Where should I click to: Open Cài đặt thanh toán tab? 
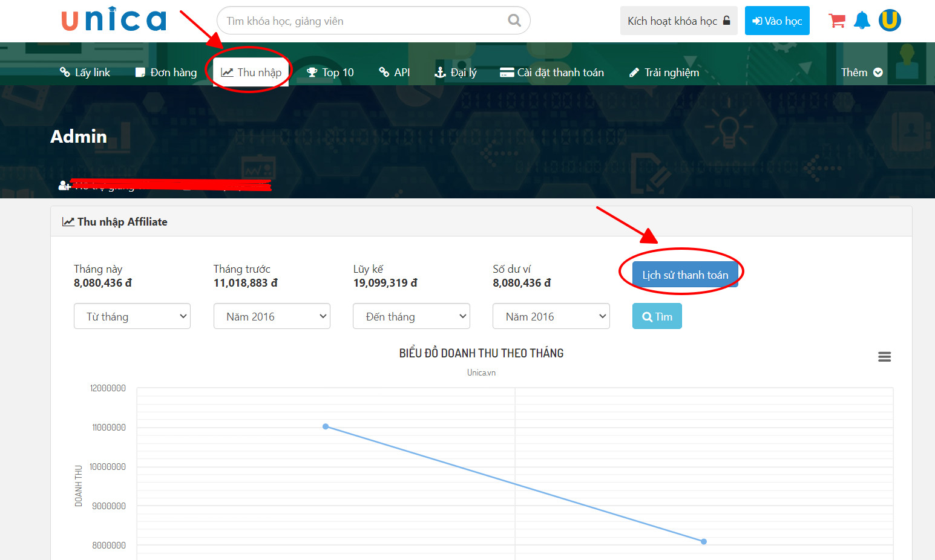pyautogui.click(x=552, y=73)
